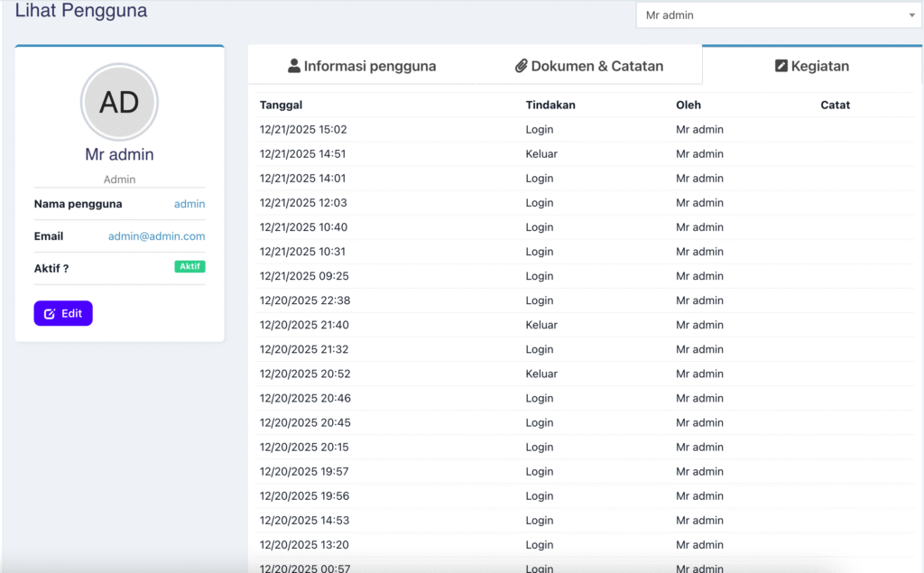Screen dimensions: 924x573
Task: Click the Mr admin profile name heading
Action: 119,154
